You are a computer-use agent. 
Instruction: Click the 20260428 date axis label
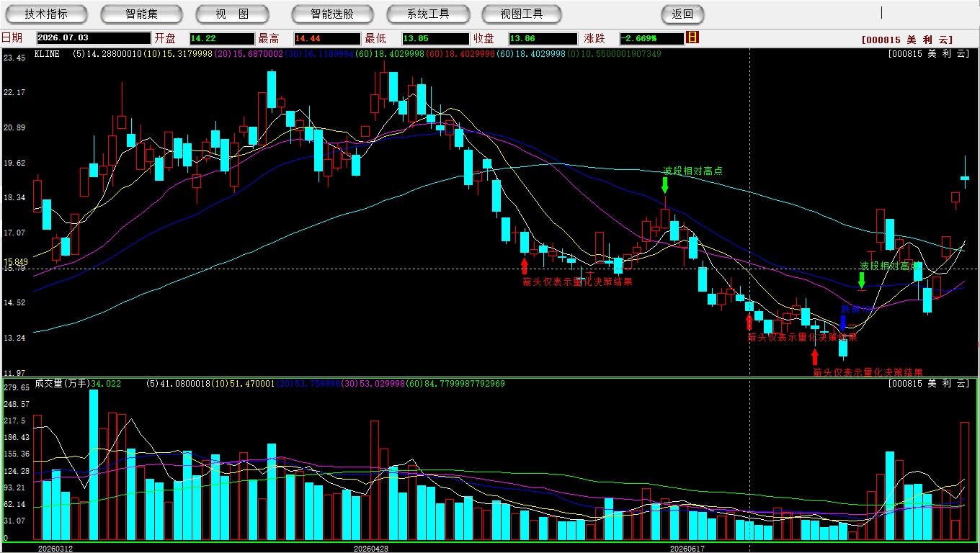[x=371, y=548]
